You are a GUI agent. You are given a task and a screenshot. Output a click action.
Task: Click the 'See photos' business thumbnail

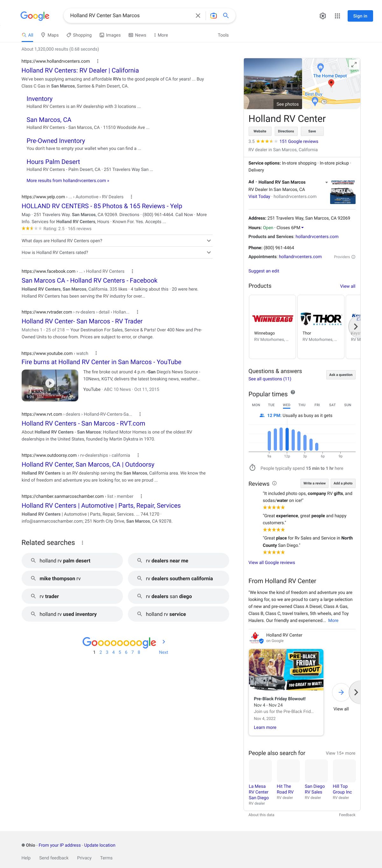pos(272,83)
